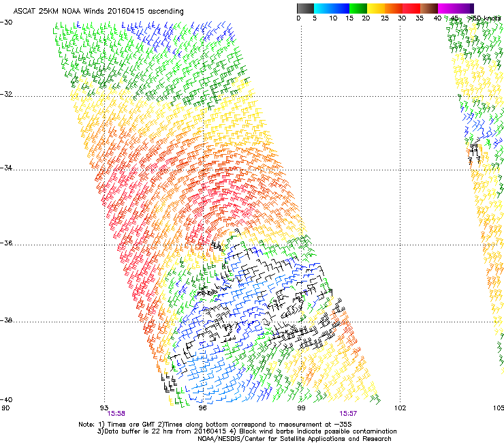The image size is (504, 443).
Task: Click the '>50 knots' legend label
Action: (x=485, y=18)
